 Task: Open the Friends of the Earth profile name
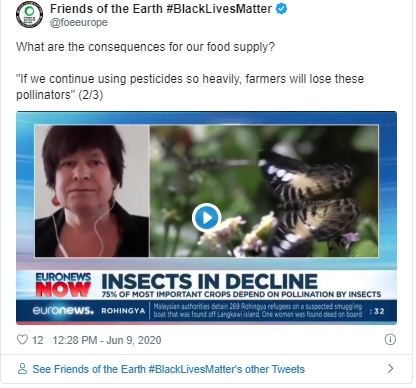(161, 9)
